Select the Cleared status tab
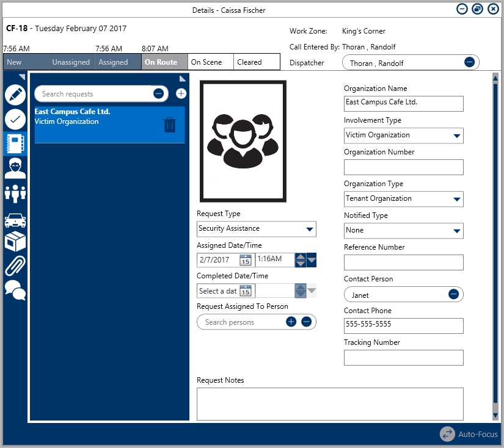504x448 pixels. point(257,62)
